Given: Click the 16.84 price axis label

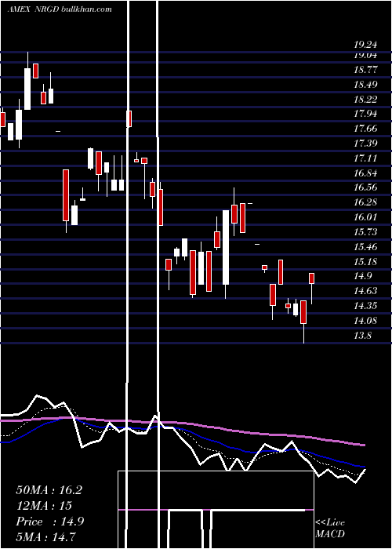Looking at the screenshot, I should (365, 173).
